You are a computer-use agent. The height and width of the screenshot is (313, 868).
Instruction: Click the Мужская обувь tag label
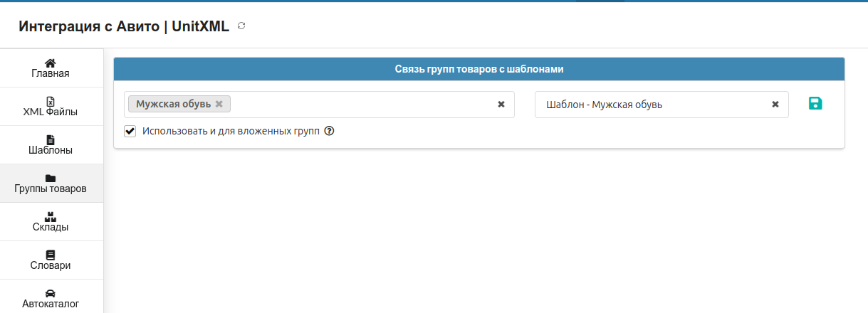click(x=173, y=104)
